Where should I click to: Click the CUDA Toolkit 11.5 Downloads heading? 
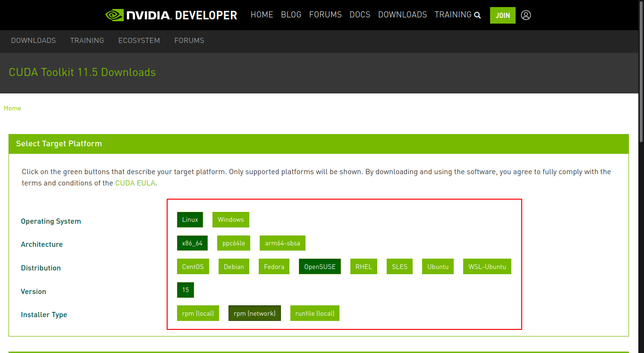pyautogui.click(x=82, y=72)
